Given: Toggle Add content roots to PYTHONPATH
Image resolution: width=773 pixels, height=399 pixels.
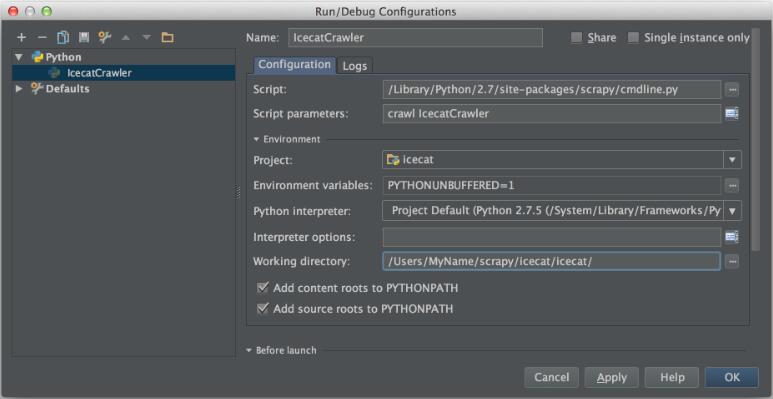Looking at the screenshot, I should 263,288.
